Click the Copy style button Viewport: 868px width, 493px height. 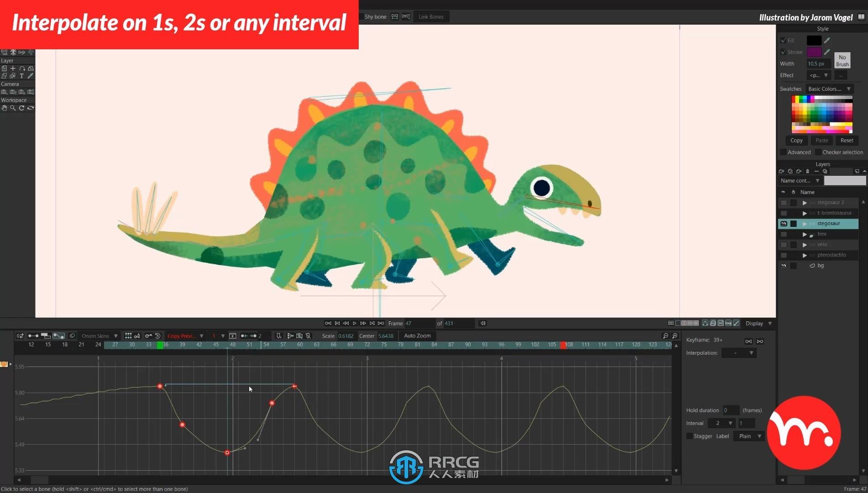796,141
